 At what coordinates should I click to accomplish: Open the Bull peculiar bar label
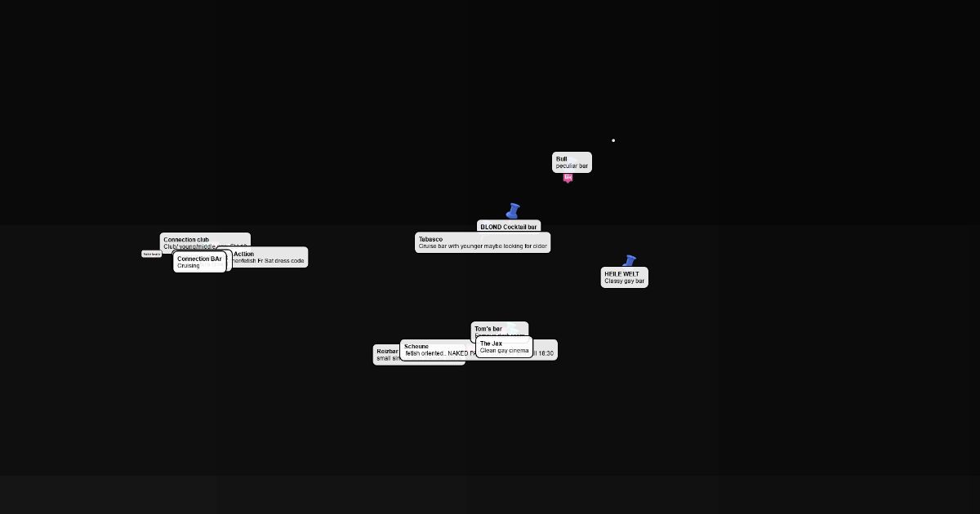click(x=572, y=162)
